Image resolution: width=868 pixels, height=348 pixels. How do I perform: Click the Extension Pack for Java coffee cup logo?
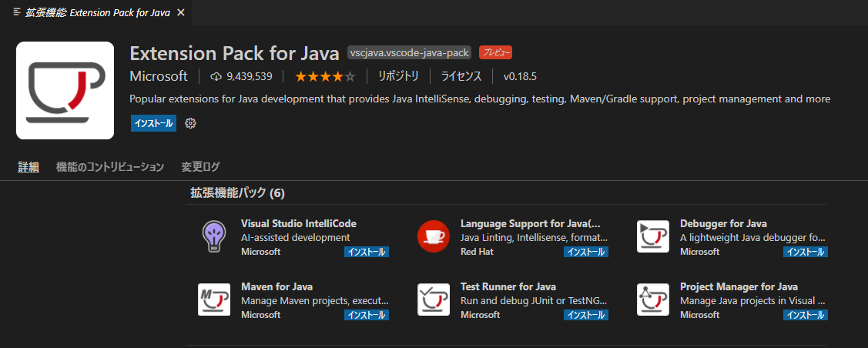[65, 90]
